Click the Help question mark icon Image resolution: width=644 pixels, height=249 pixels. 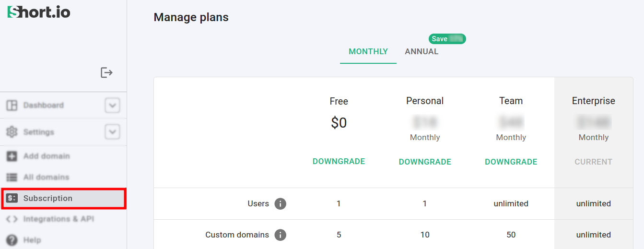click(12, 240)
